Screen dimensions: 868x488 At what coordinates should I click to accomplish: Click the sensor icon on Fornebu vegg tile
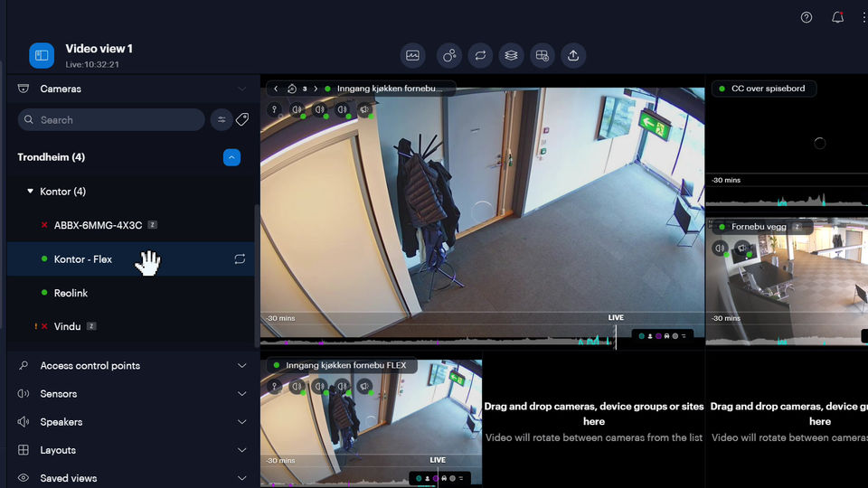pos(720,248)
